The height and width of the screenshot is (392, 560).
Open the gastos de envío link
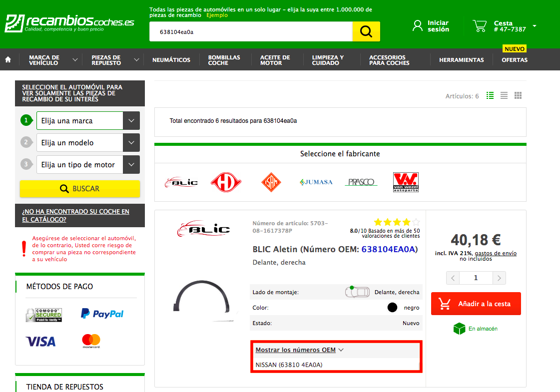496,253
